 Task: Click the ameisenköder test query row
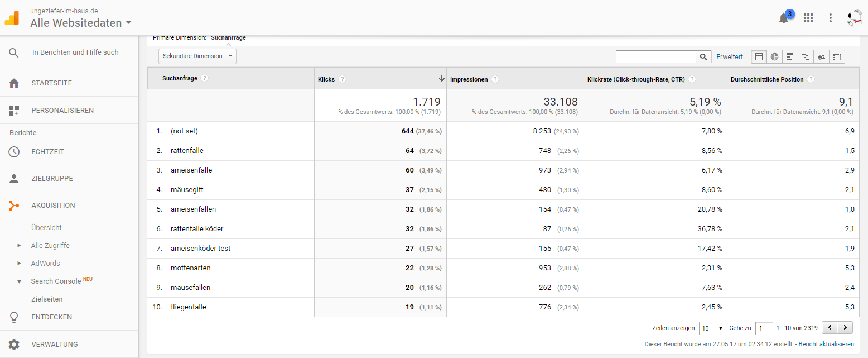[x=504, y=249]
